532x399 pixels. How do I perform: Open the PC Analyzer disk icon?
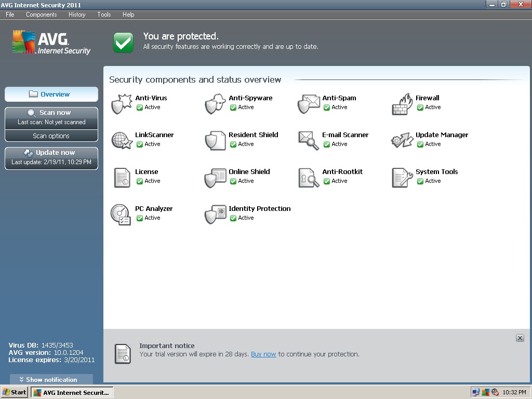point(121,215)
